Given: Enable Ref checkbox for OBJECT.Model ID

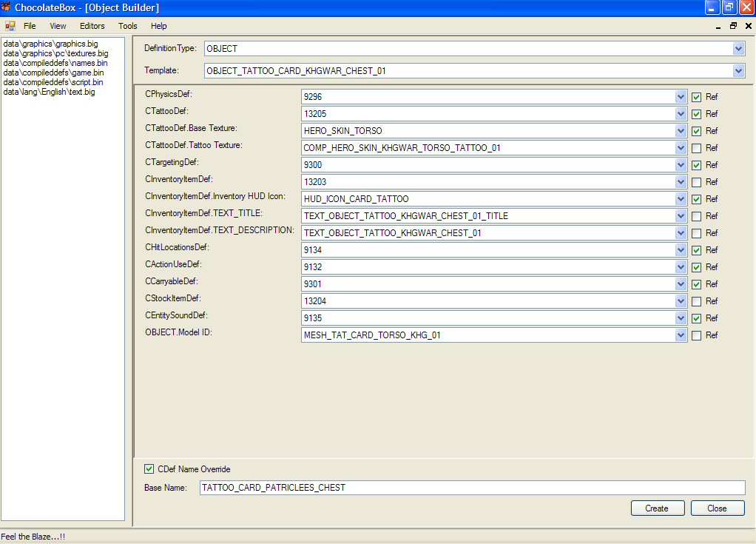Looking at the screenshot, I should point(696,335).
